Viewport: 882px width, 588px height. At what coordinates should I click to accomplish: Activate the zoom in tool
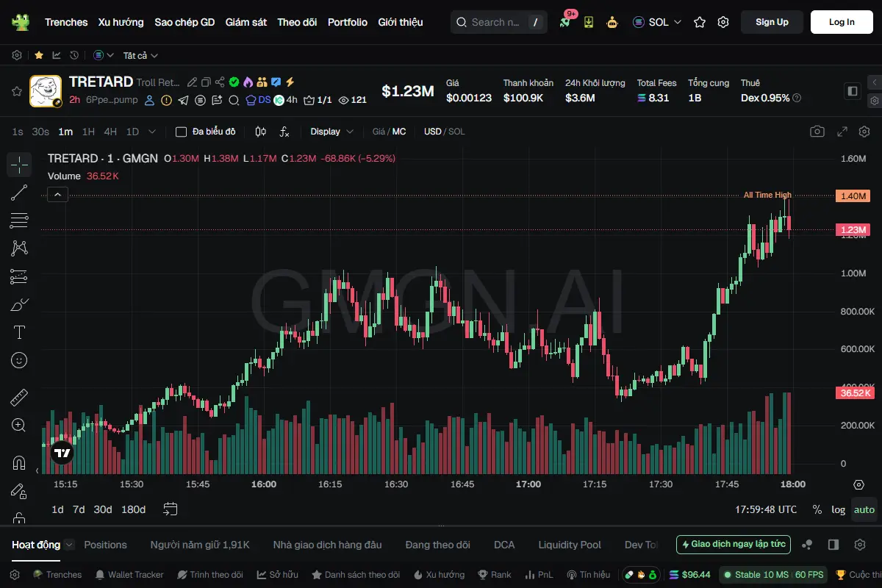point(19,426)
